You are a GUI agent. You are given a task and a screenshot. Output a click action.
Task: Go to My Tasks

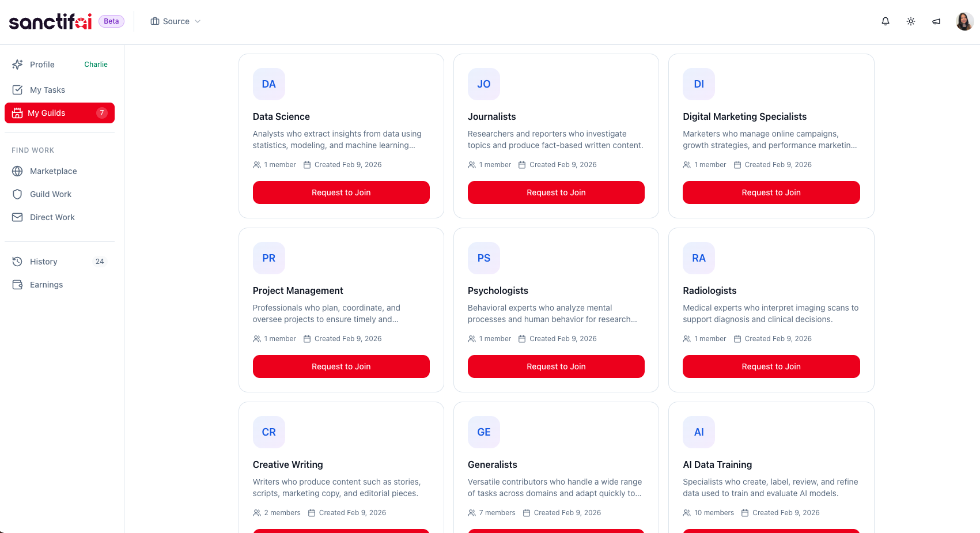(47, 90)
